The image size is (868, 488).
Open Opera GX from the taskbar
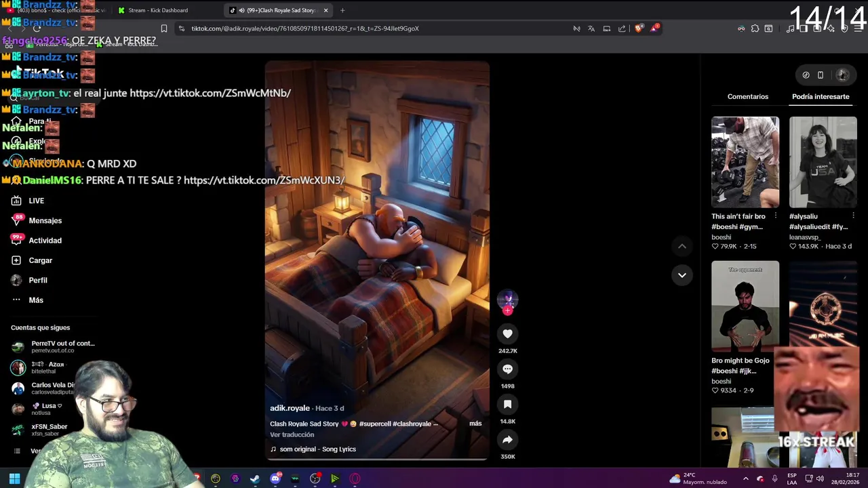coord(355,479)
